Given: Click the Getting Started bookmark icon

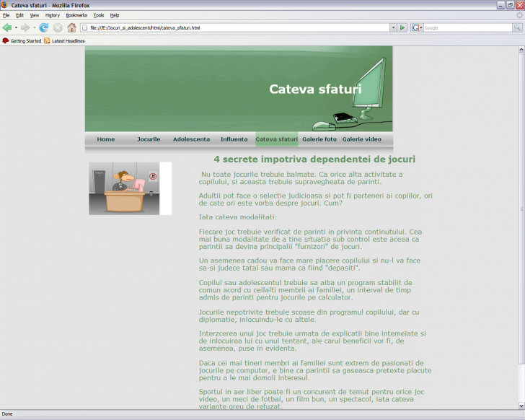Looking at the screenshot, I should coord(6,41).
